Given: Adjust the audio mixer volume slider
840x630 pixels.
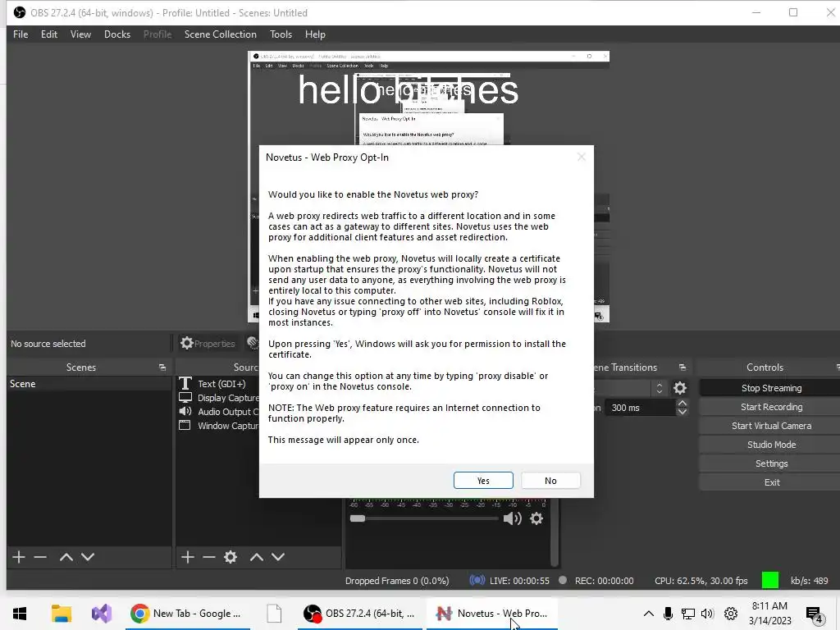Looking at the screenshot, I should [423, 518].
